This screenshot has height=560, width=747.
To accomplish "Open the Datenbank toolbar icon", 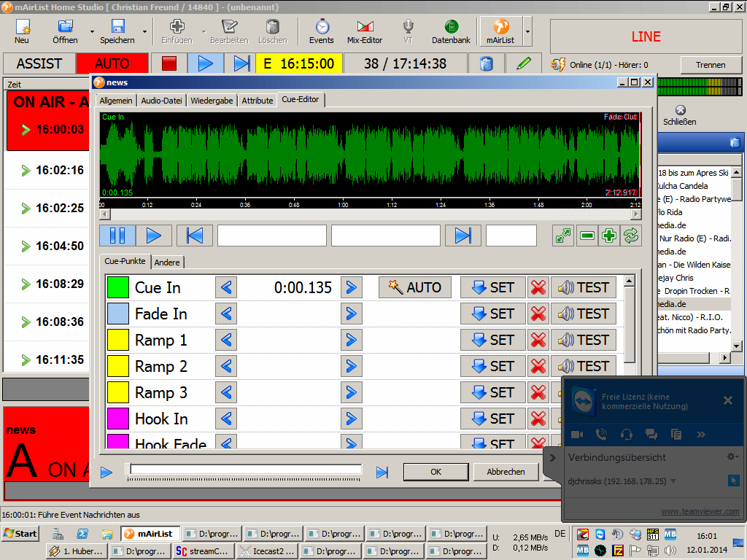I will tap(451, 31).
